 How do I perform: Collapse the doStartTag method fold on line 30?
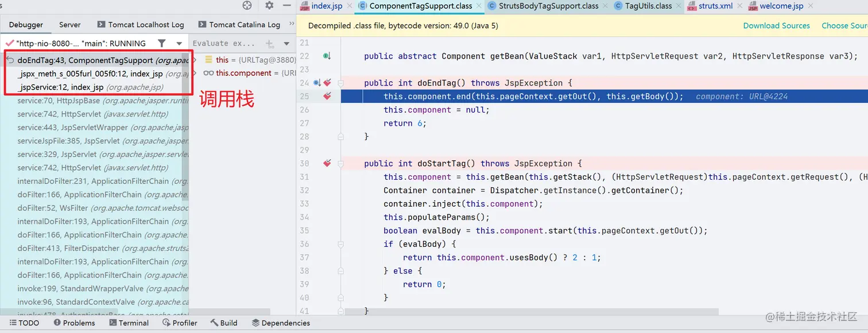[340, 164]
